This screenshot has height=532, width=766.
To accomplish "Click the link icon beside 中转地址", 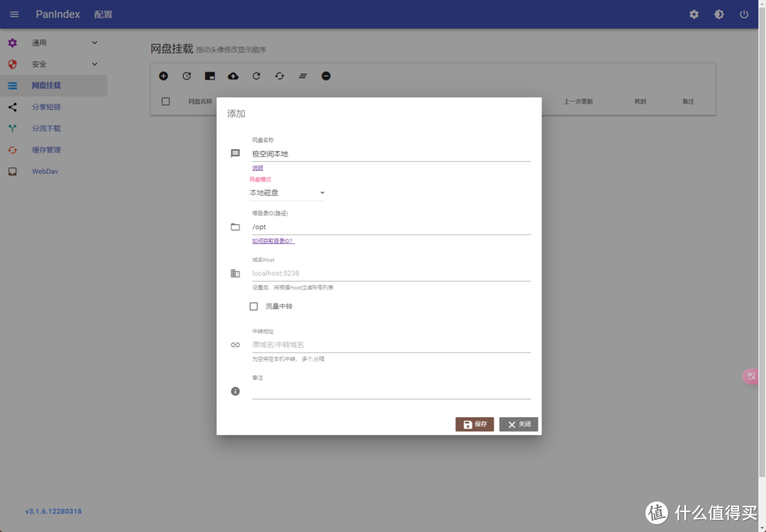I will 235,345.
